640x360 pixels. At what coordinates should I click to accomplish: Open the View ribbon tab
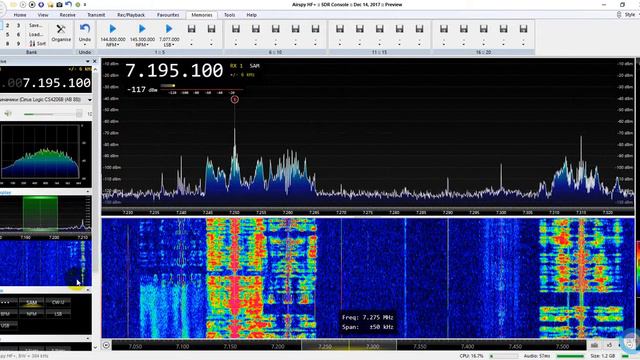pyautogui.click(x=43, y=15)
